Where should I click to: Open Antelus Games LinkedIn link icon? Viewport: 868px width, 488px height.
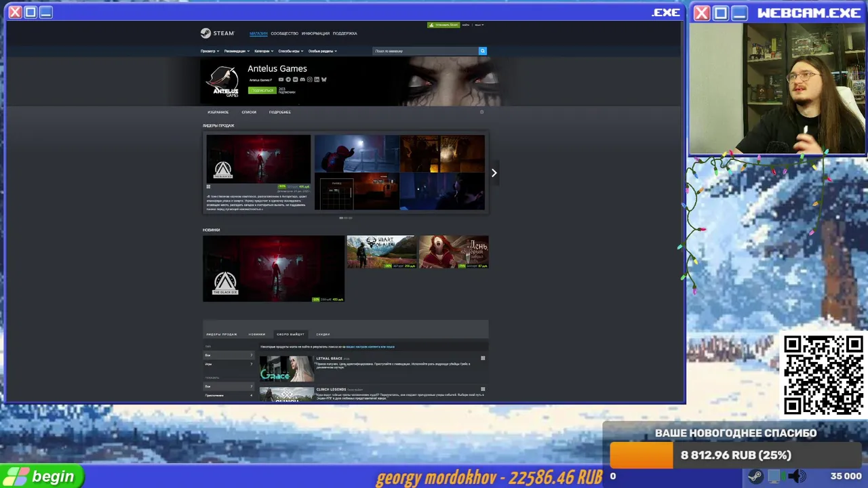317,79
